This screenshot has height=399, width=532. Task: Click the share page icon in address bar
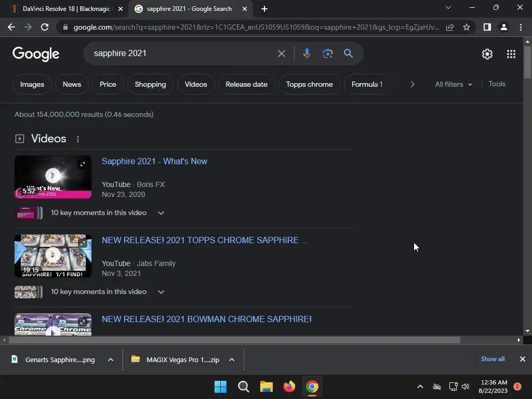[450, 27]
